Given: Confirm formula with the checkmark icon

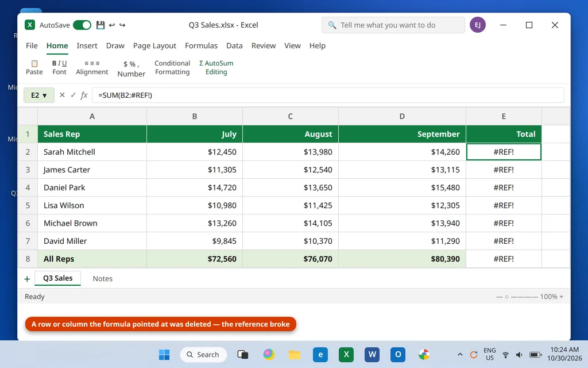Looking at the screenshot, I should point(73,95).
